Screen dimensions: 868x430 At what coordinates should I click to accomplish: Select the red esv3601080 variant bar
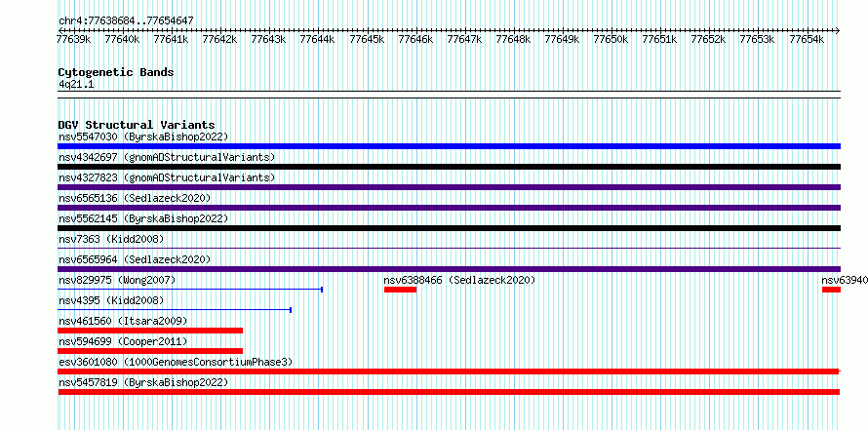click(x=449, y=371)
